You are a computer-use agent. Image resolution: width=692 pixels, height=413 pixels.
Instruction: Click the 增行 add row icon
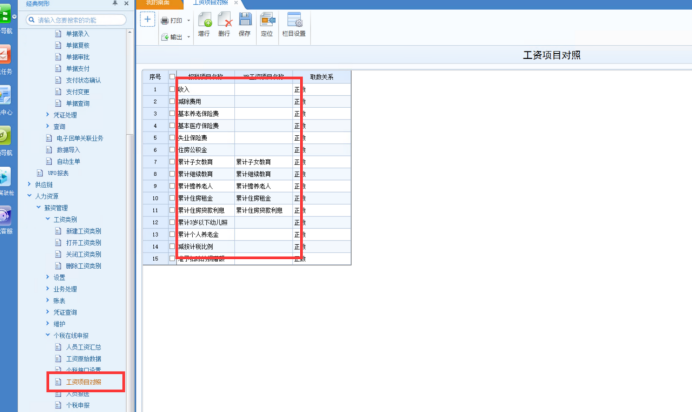coord(204,20)
